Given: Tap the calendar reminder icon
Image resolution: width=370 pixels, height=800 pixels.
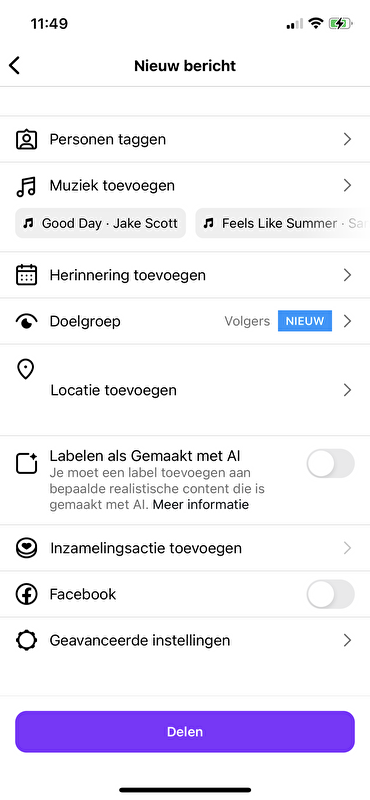Looking at the screenshot, I should (27, 276).
